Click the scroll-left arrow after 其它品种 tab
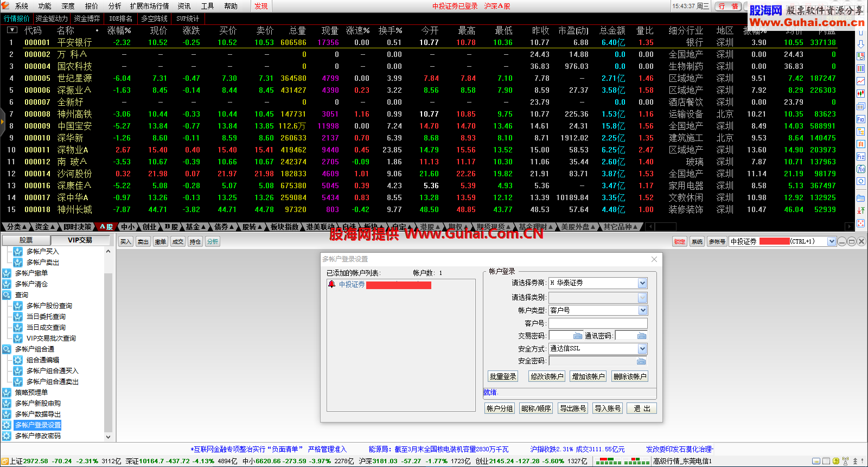868x467 pixels. click(650, 227)
